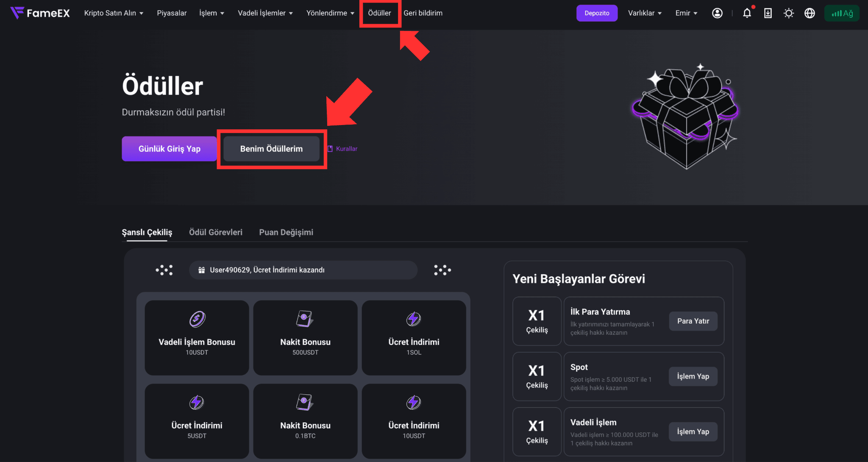Click the FameEX logo

40,13
